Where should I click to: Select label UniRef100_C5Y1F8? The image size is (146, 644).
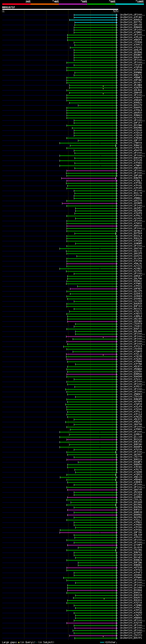(131, 65)
